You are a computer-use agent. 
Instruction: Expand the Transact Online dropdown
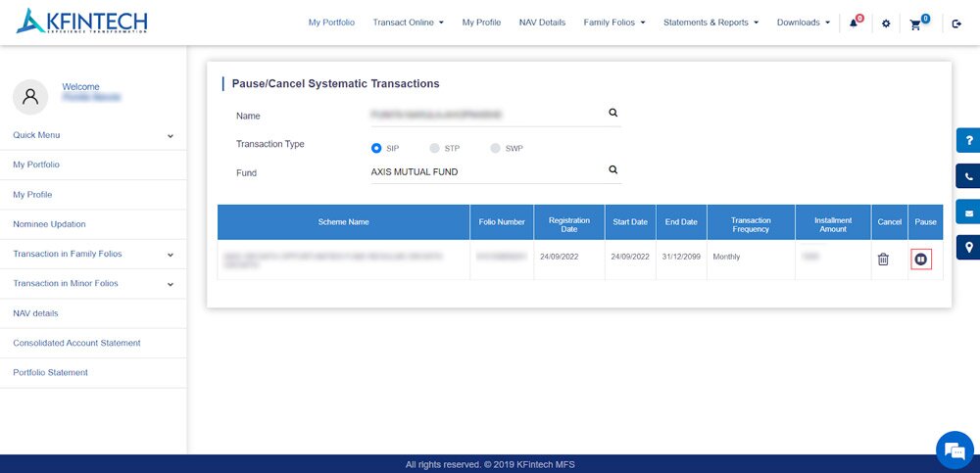408,23
